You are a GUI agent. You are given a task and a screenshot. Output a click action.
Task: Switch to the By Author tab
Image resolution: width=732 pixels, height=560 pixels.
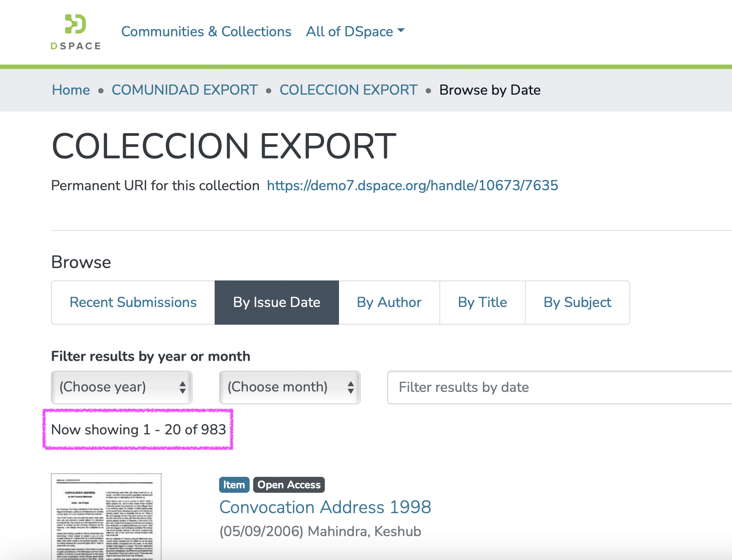pyautogui.click(x=389, y=303)
